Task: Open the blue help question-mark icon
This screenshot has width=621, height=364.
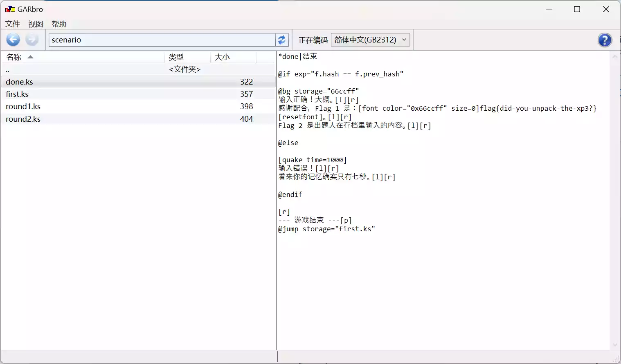Action: tap(605, 40)
